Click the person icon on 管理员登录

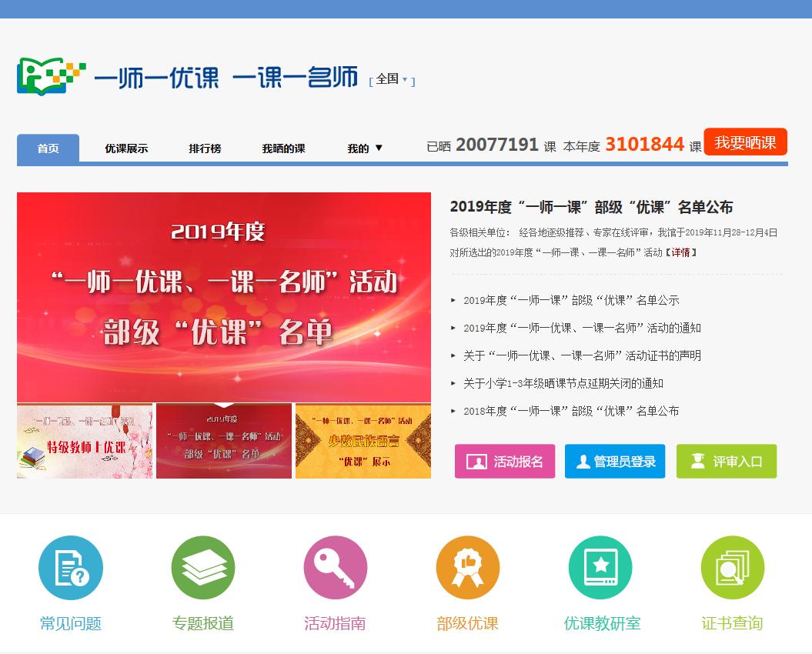581,462
